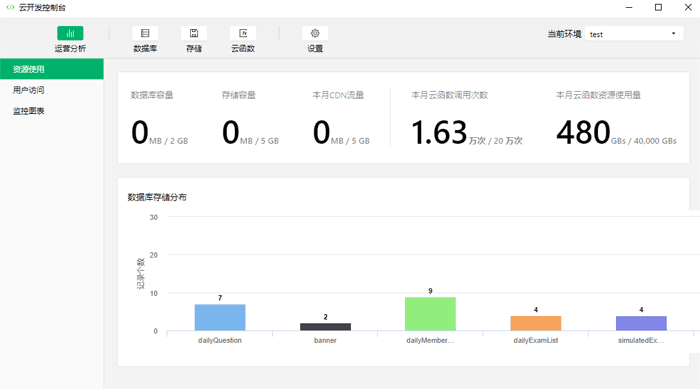Open the 数据库 database icon
This screenshot has width=700, height=389.
coord(145,33)
